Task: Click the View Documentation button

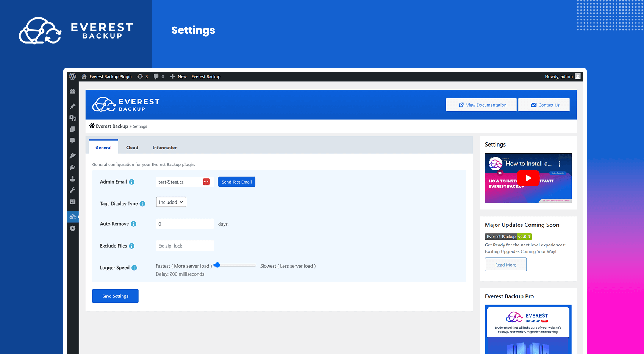Action: 481,105
